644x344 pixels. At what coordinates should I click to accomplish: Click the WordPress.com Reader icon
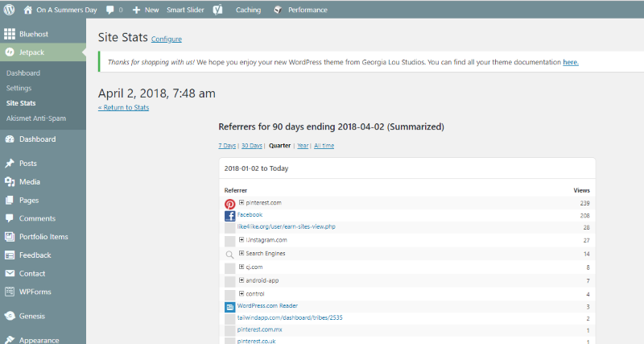pyautogui.click(x=230, y=307)
